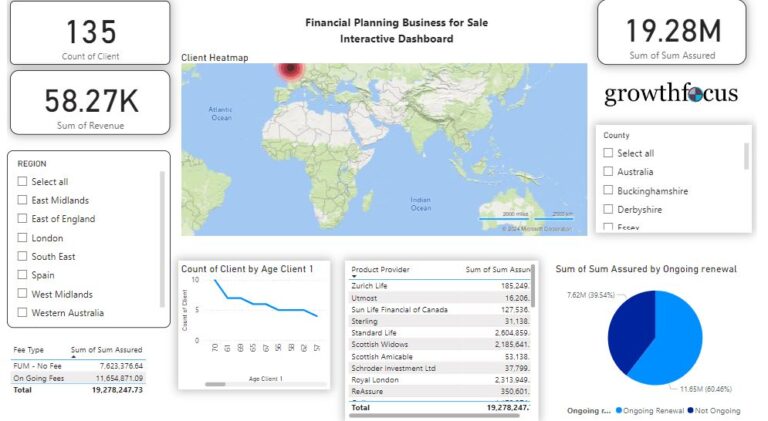Click the Fee Type column header

pyautogui.click(x=27, y=350)
